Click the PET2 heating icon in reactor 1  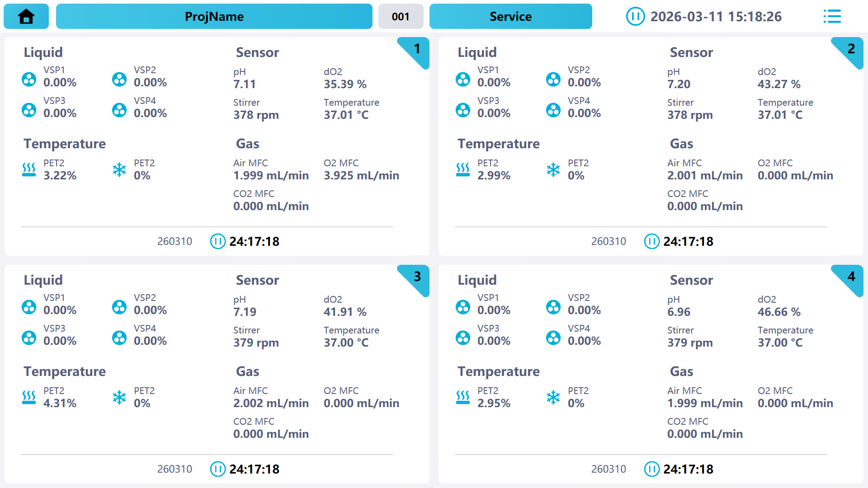[29, 170]
